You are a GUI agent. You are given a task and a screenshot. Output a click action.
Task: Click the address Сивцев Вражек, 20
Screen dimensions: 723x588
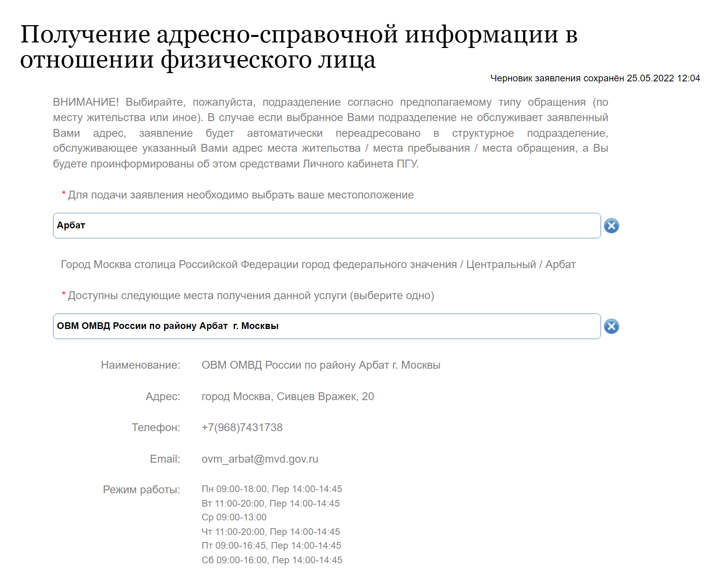click(x=288, y=397)
